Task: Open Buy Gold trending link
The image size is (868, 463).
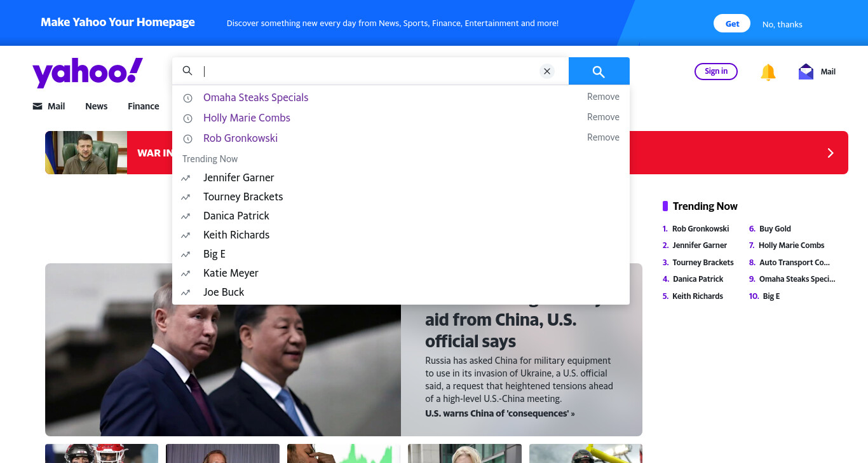Action: click(x=775, y=228)
